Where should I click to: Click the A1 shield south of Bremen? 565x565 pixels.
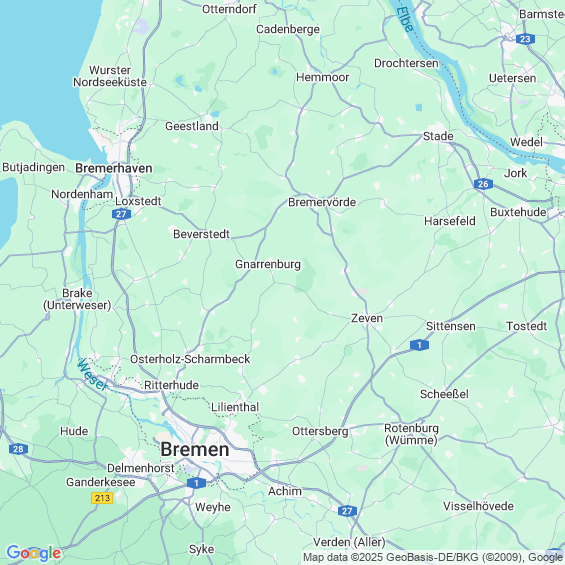coord(196,483)
